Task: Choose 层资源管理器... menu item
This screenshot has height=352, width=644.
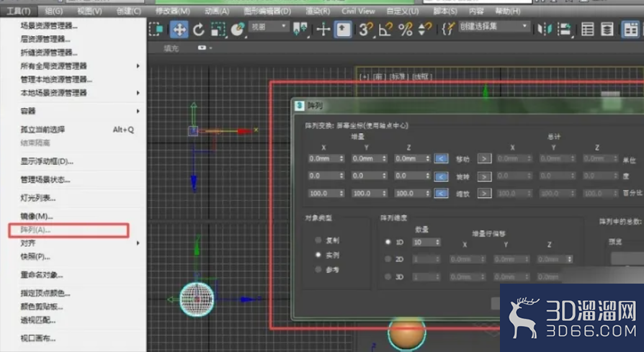Action: click(45, 40)
